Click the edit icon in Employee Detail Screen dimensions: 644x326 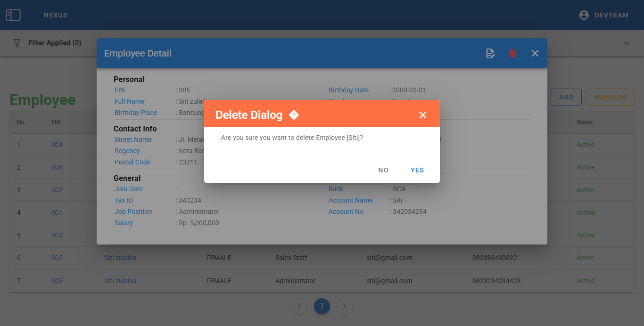[x=491, y=53]
